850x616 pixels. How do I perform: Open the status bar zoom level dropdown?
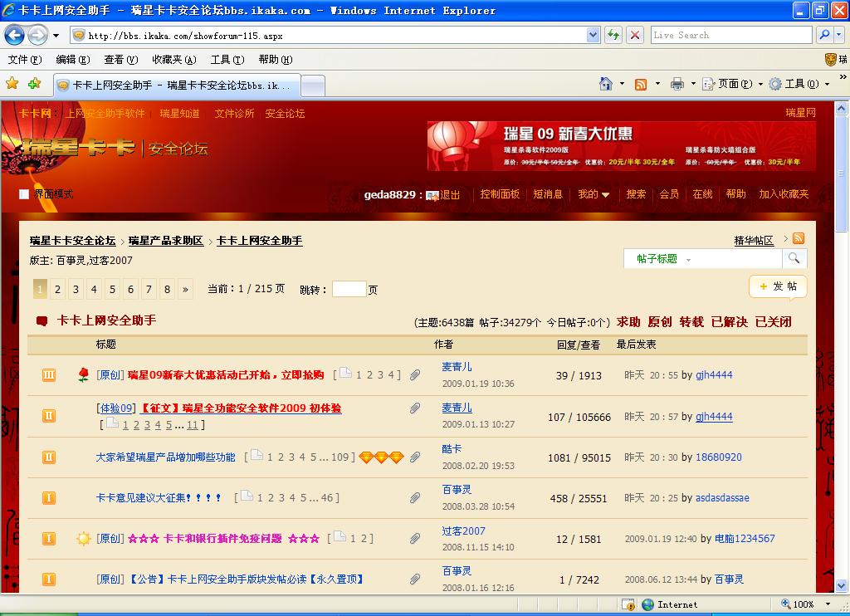(x=828, y=604)
